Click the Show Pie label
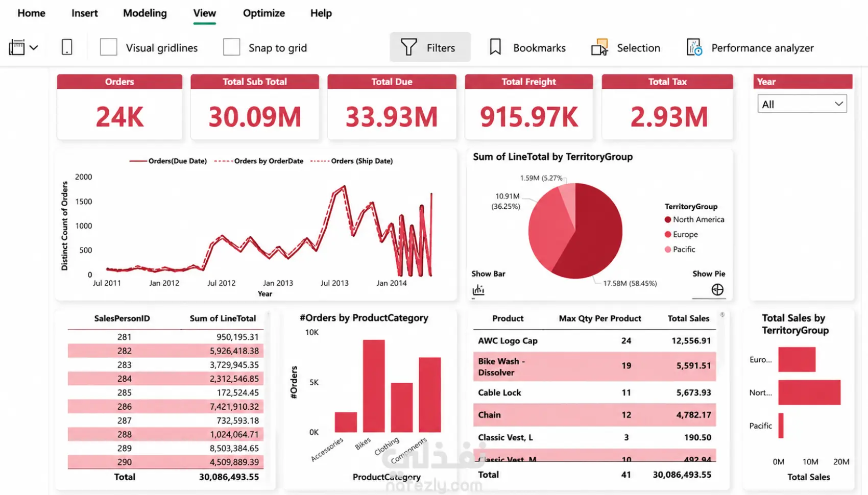This screenshot has width=868, height=495. click(x=709, y=274)
